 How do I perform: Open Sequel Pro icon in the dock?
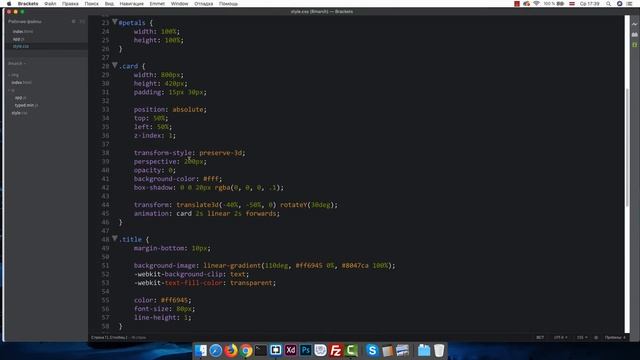(321, 350)
